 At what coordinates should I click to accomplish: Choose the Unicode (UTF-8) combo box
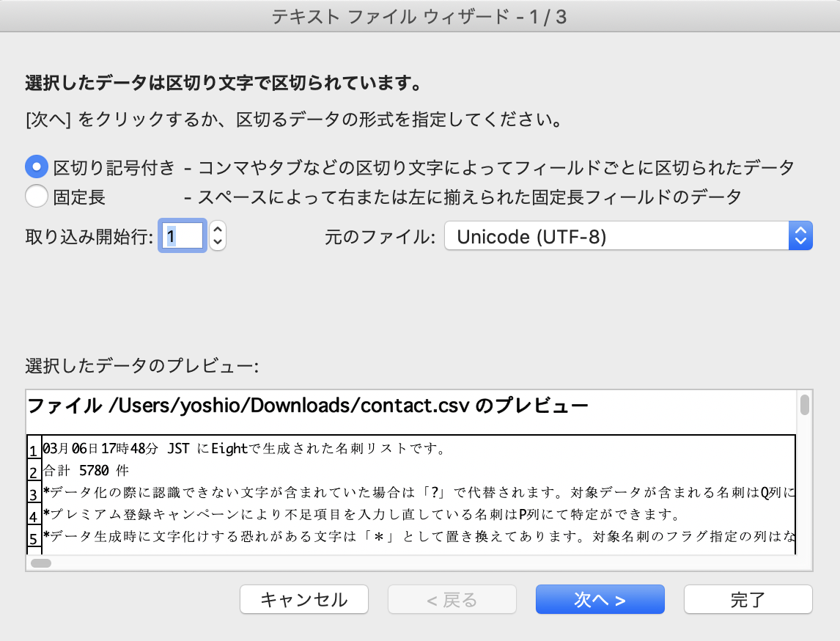[627, 235]
